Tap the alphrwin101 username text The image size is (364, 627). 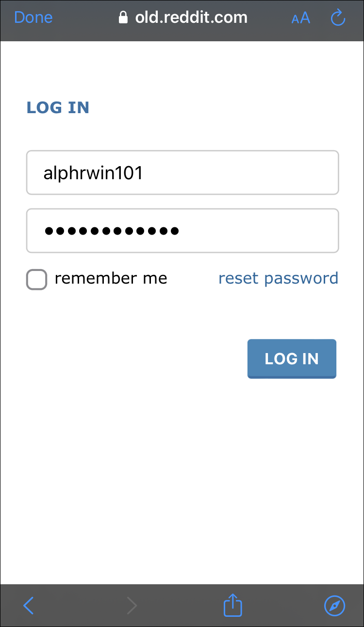tap(93, 173)
